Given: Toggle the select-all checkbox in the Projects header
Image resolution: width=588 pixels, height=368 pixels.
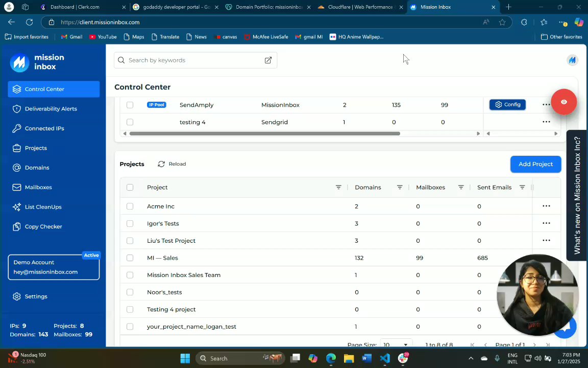Looking at the screenshot, I should point(130,188).
